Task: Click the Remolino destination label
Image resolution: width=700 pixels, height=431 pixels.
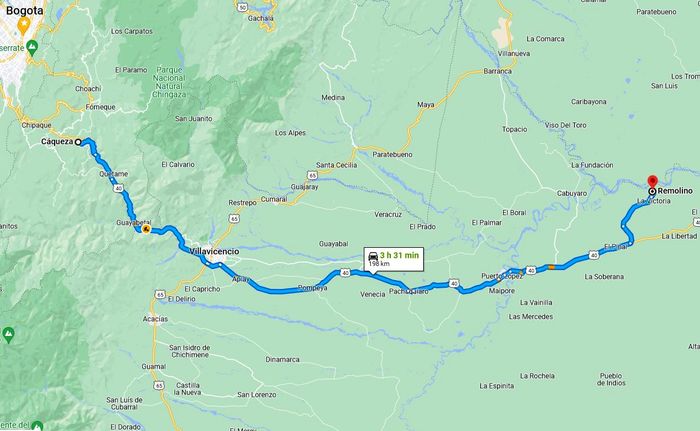Action: coord(675,191)
